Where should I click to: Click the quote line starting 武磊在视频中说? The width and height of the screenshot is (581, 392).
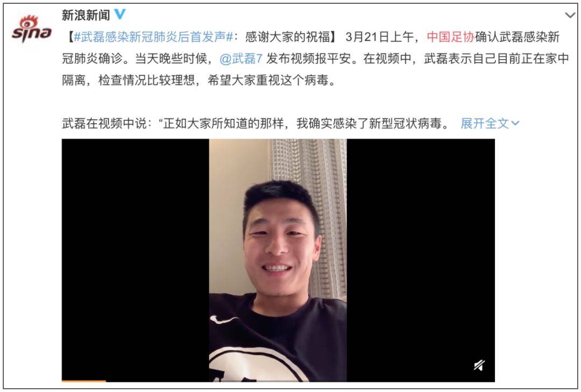[x=256, y=123]
